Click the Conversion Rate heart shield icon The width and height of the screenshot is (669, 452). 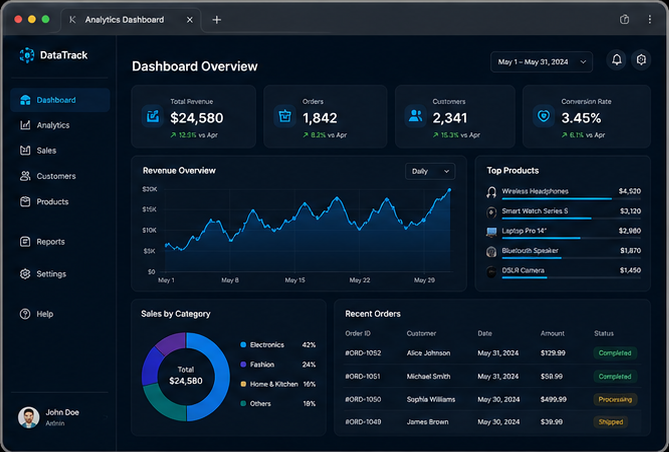[x=544, y=116]
